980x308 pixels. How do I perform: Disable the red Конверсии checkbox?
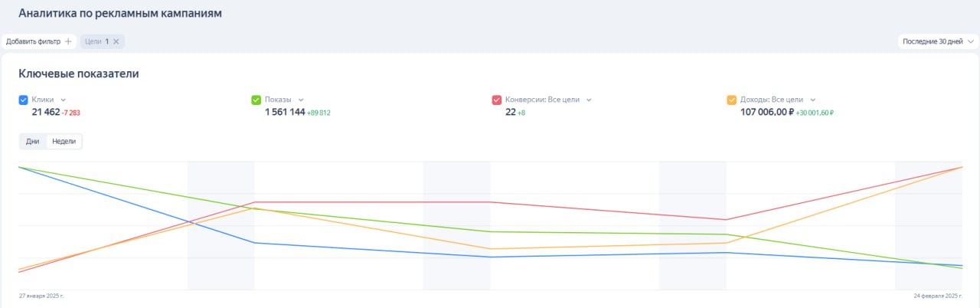coord(497,100)
